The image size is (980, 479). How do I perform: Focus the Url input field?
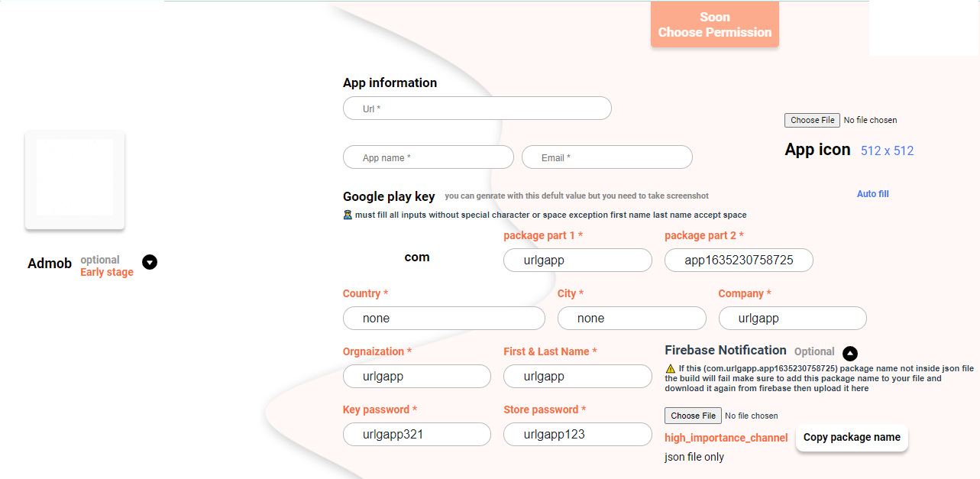(477, 108)
